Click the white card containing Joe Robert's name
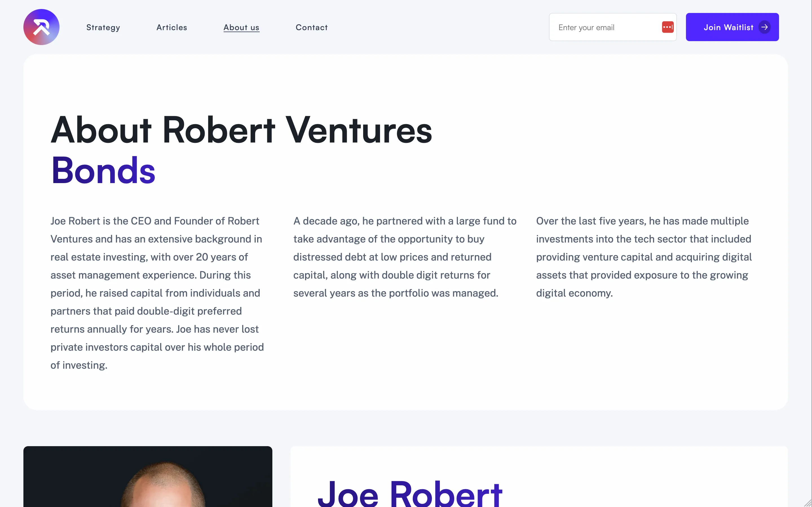 tap(537, 479)
